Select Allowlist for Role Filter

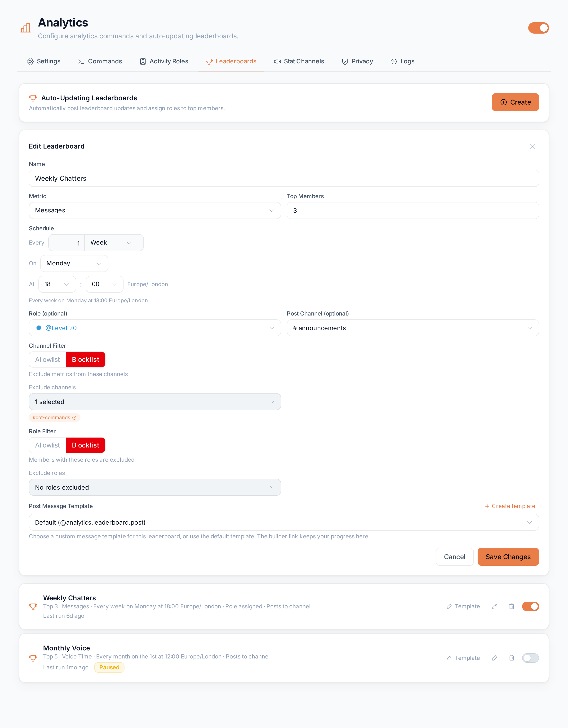(47, 445)
